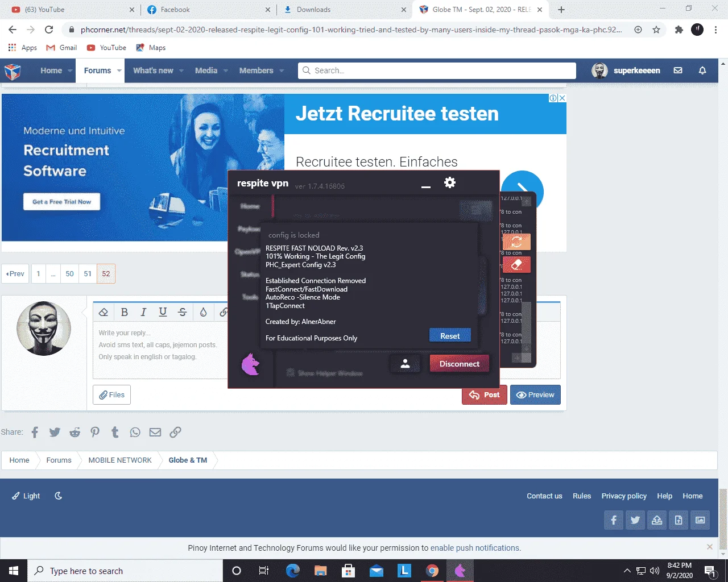
Task: Click in forum Search field
Action: [x=437, y=70]
